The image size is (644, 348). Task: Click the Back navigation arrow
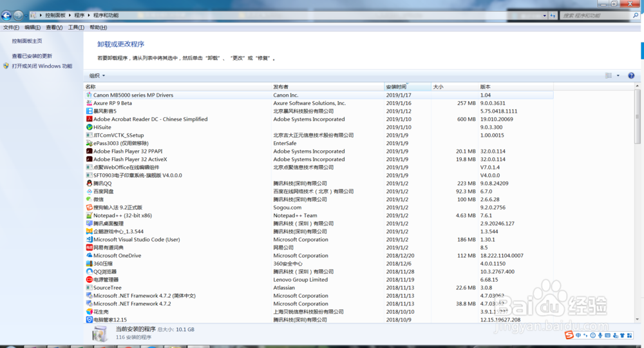click(6, 15)
